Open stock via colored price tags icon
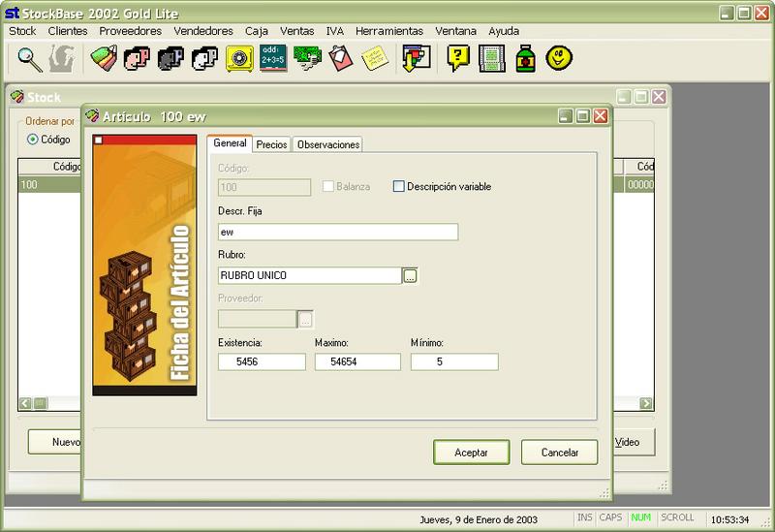775x532 pixels. click(105, 59)
